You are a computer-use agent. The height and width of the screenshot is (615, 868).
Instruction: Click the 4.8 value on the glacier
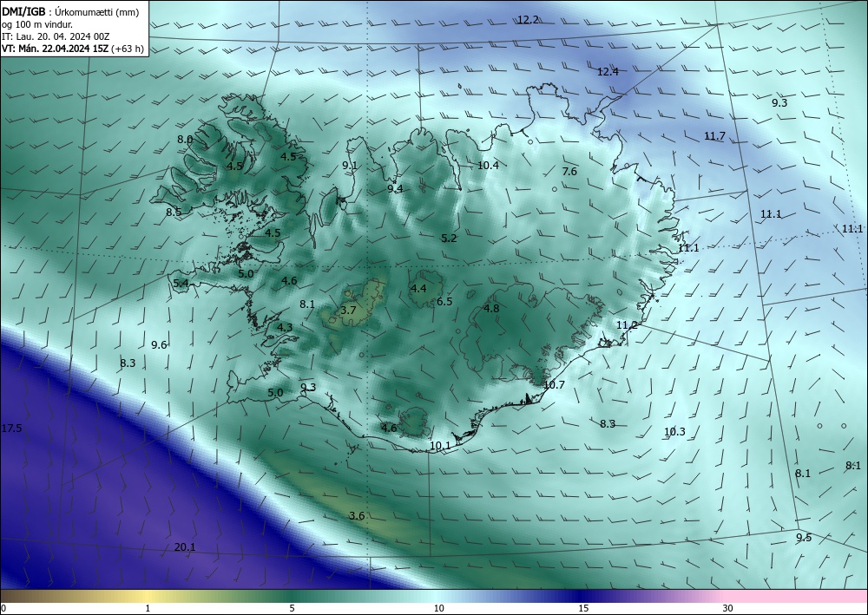click(491, 309)
